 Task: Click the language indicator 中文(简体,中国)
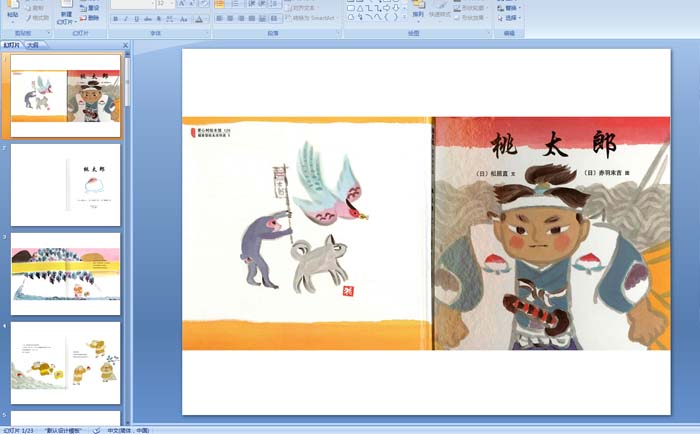(x=128, y=430)
